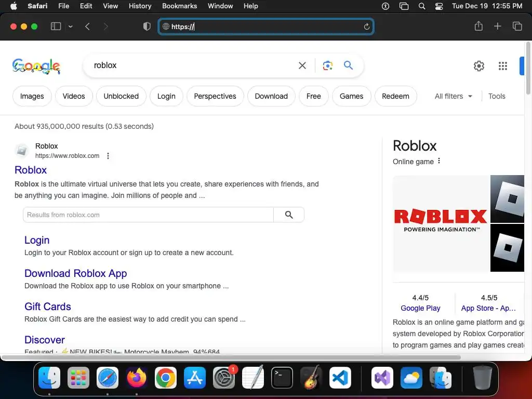532x399 pixels.
Task: Open Terminal from the Dock
Action: 282,377
